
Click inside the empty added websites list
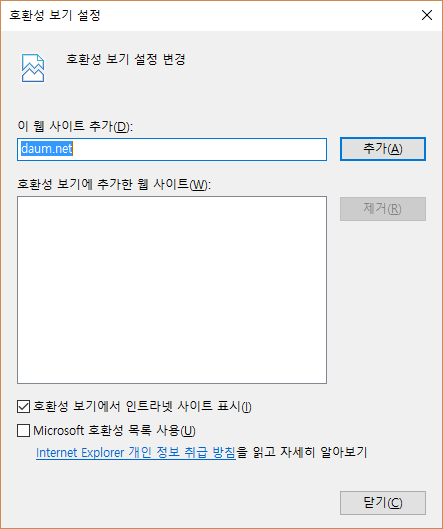click(172, 290)
